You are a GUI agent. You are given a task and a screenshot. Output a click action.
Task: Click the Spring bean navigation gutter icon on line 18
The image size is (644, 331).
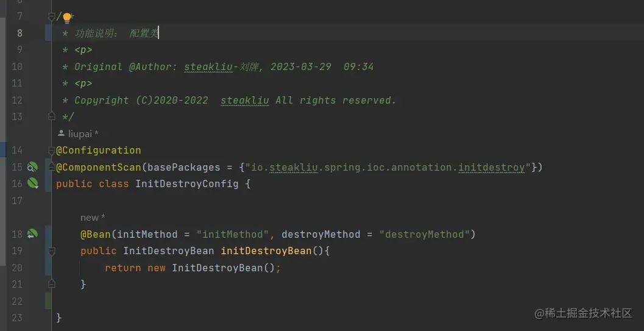[x=32, y=233]
